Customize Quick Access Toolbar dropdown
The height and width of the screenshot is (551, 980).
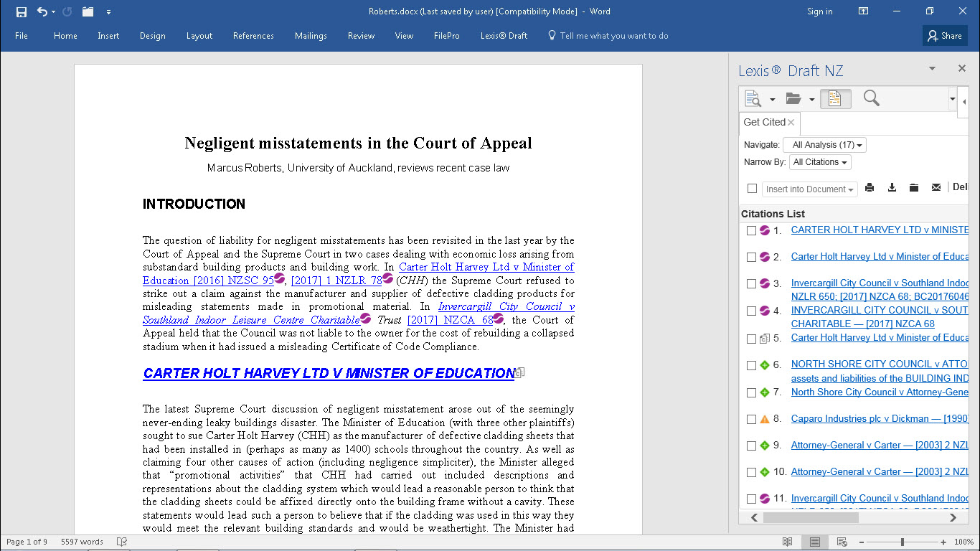[x=108, y=12]
